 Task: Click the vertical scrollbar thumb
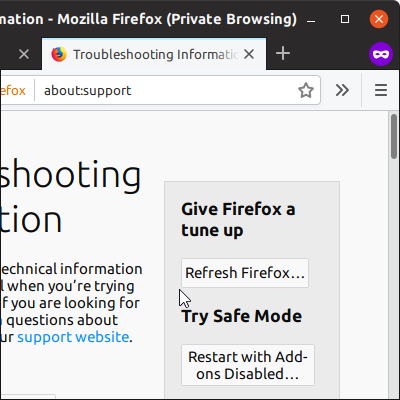click(x=394, y=137)
